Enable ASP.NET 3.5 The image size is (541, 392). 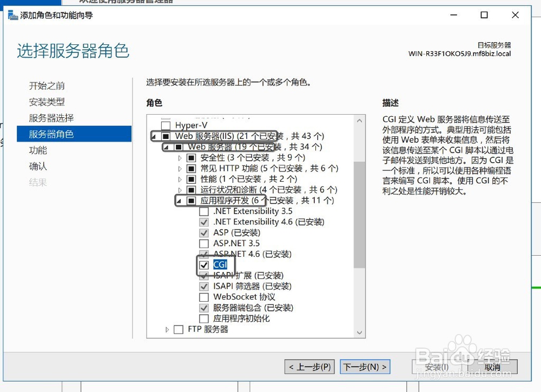(x=203, y=243)
